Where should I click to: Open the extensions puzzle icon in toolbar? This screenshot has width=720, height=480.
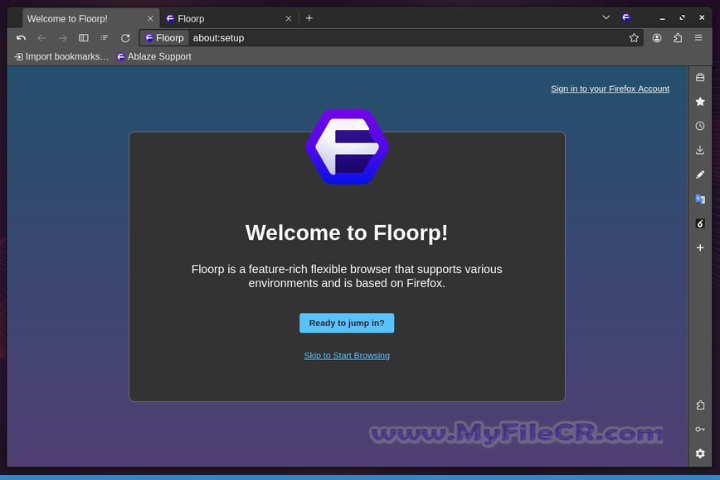coord(678,38)
